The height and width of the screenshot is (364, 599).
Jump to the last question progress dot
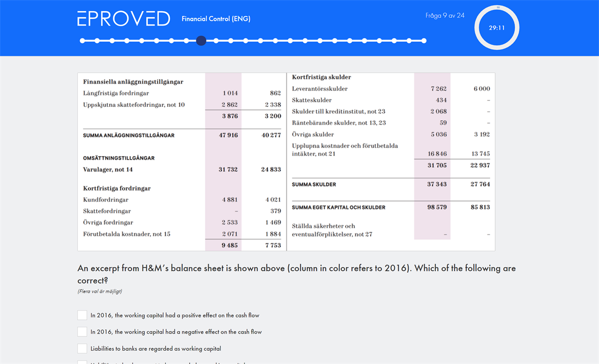click(x=424, y=41)
